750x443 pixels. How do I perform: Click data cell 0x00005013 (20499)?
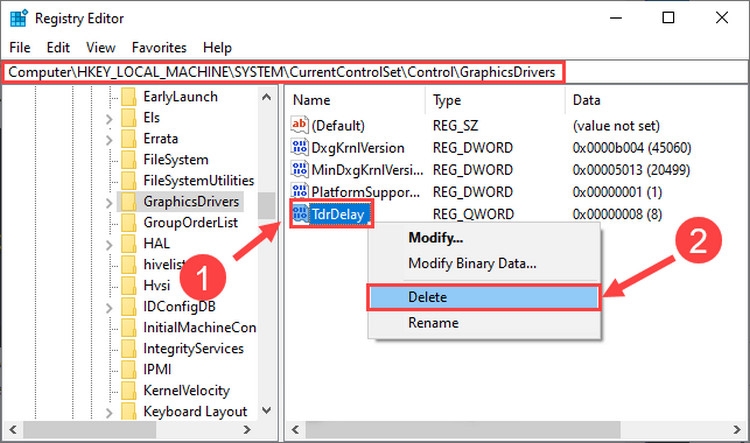click(631, 170)
